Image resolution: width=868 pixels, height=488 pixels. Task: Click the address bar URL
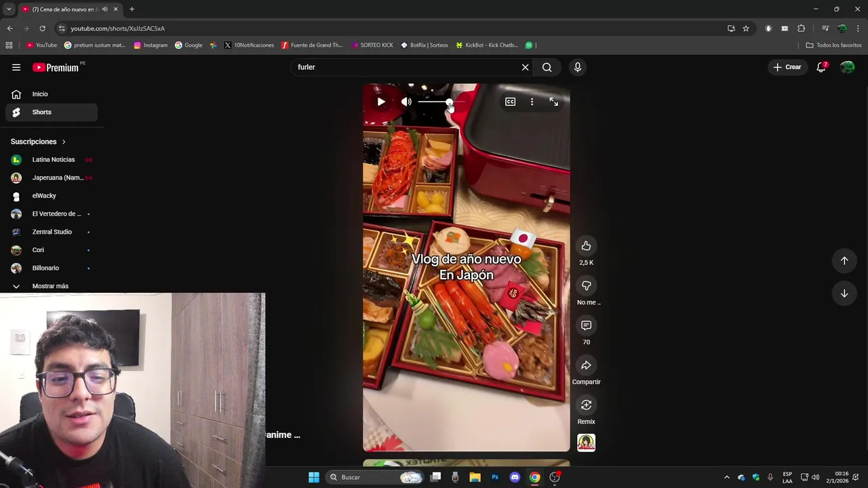click(x=118, y=28)
